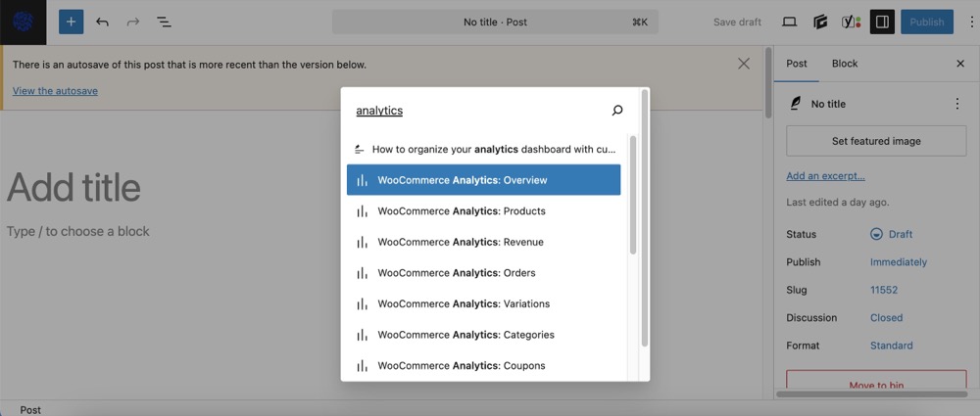Open the post actions menu beside No title
This screenshot has width=980, height=416.
coord(956,104)
